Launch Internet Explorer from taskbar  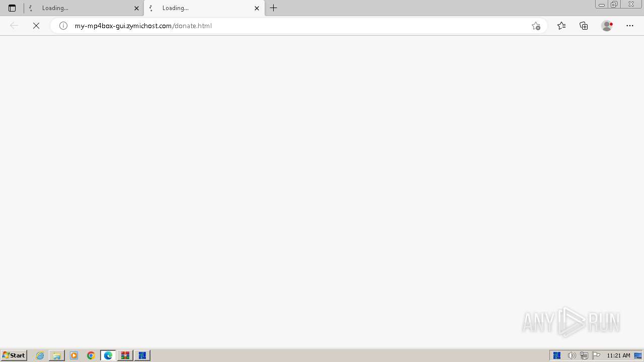point(40,355)
